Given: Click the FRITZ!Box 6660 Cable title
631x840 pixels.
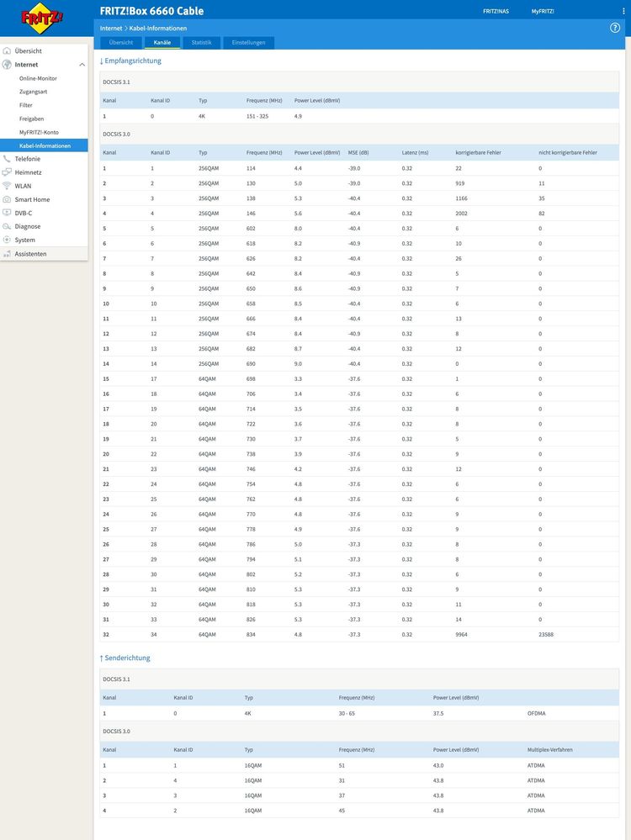Looking at the screenshot, I should 151,11.
